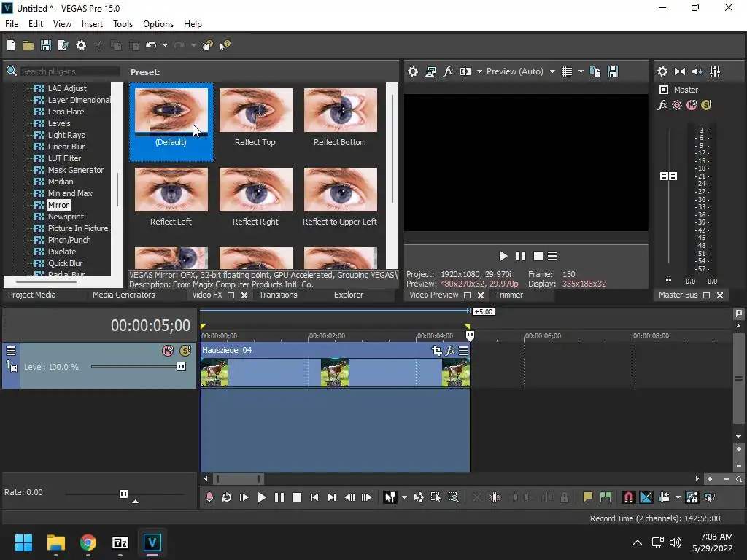Toggle Master fader channel lock
The image size is (747, 560).
point(668,279)
